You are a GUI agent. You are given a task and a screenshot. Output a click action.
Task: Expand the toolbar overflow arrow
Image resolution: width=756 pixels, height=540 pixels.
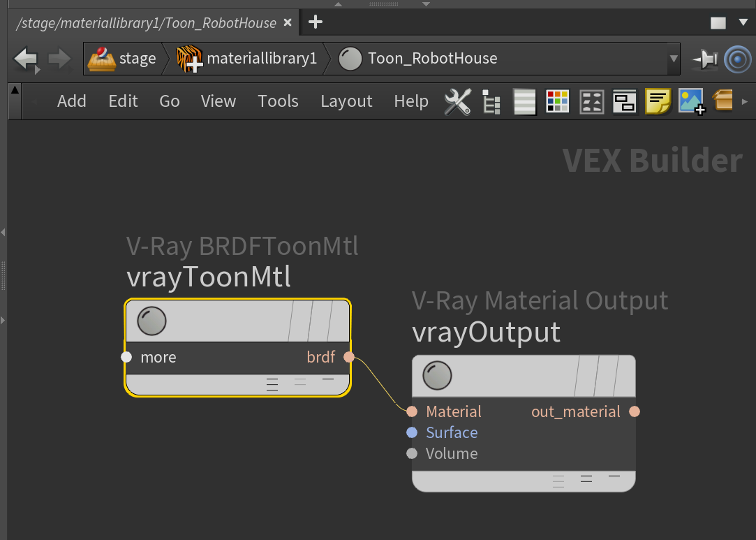[744, 102]
